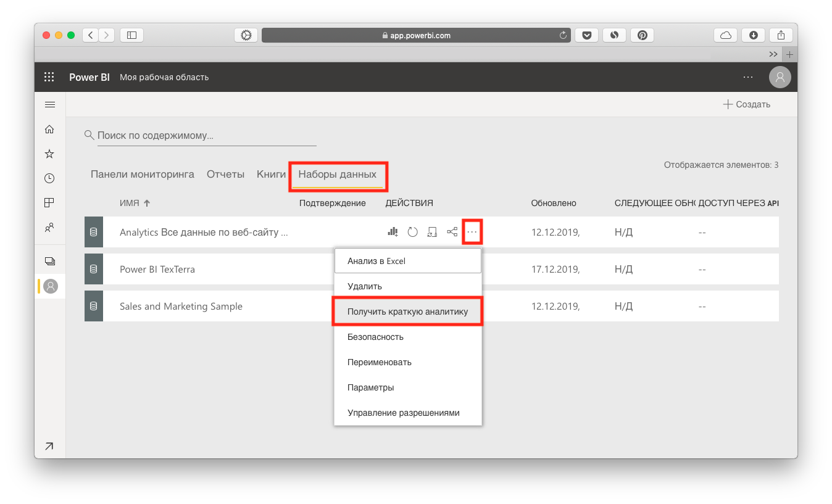Open the Safari downloads button

click(753, 35)
